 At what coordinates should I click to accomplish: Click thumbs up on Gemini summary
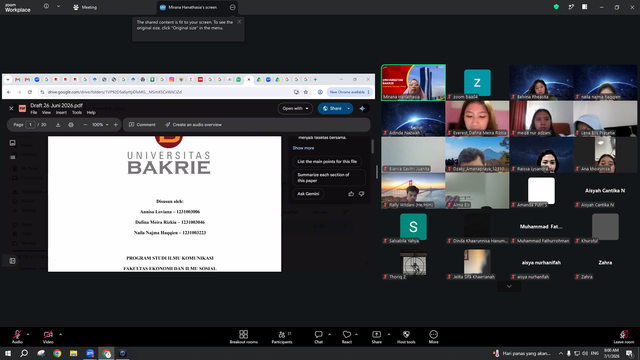(x=351, y=194)
